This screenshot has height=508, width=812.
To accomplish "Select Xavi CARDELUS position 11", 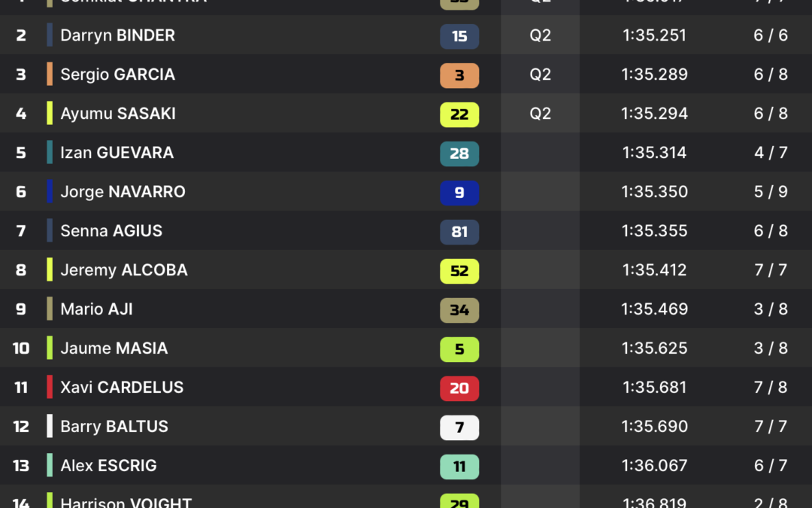I will (21, 388).
